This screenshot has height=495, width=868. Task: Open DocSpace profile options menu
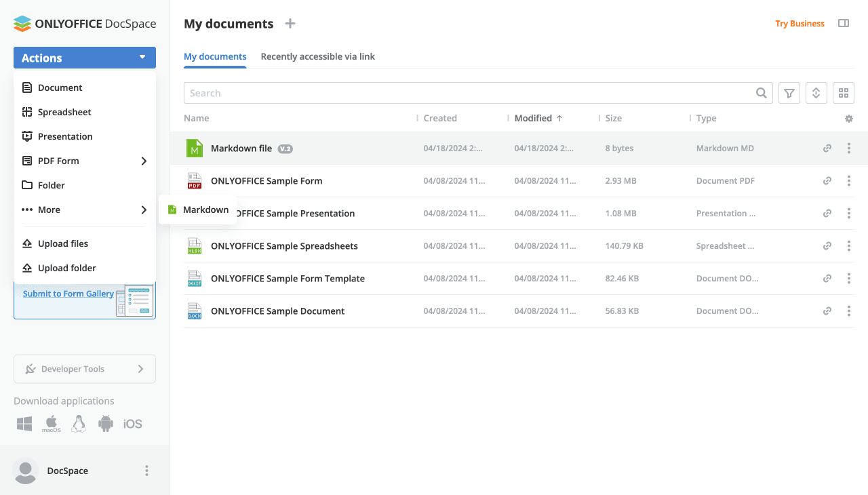[146, 471]
